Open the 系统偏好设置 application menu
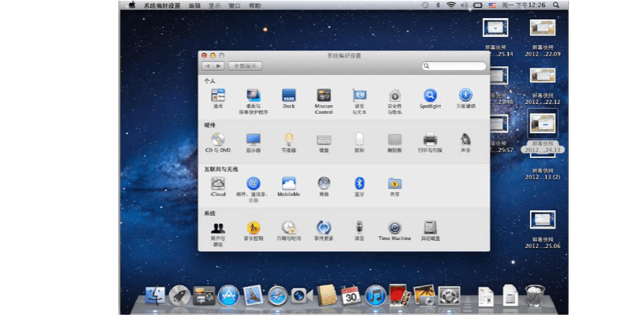Screen dimensions: 644x315 162,6
